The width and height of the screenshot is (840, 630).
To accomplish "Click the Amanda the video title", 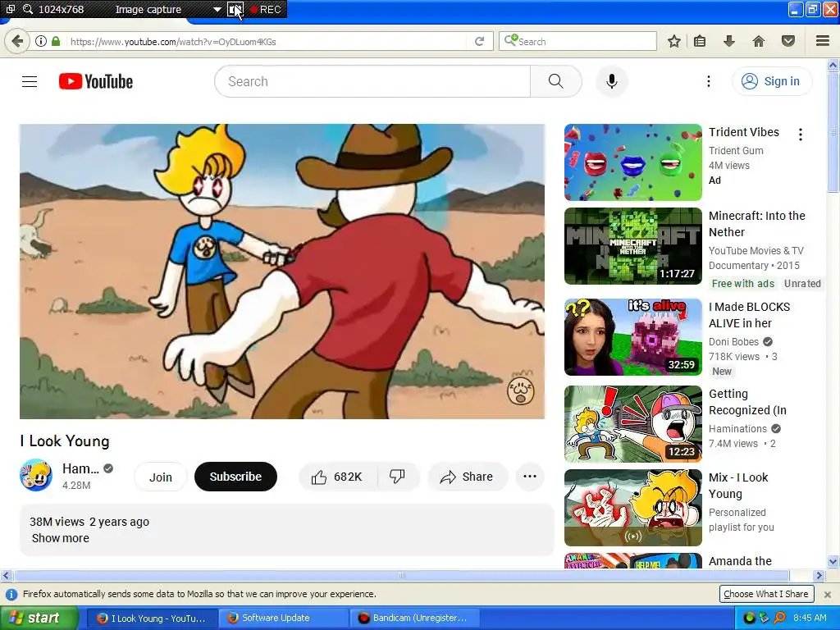I will click(741, 561).
